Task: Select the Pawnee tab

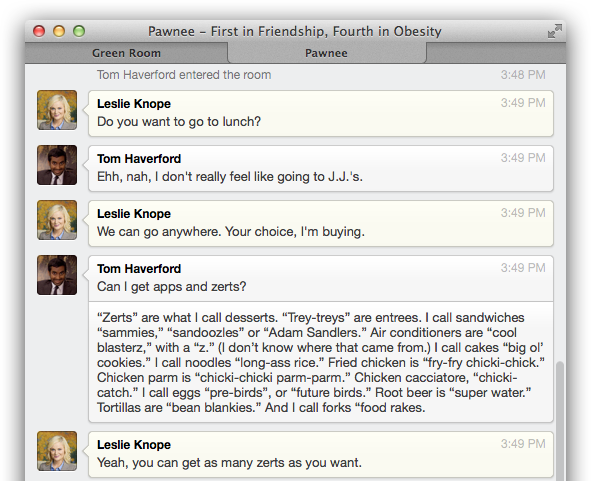Action: tap(326, 53)
